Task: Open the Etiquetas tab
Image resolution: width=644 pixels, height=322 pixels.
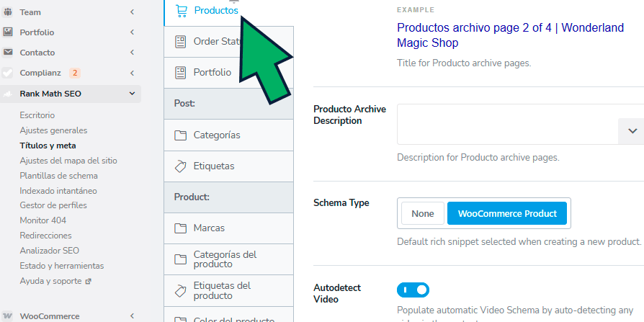Action: pyautogui.click(x=228, y=166)
